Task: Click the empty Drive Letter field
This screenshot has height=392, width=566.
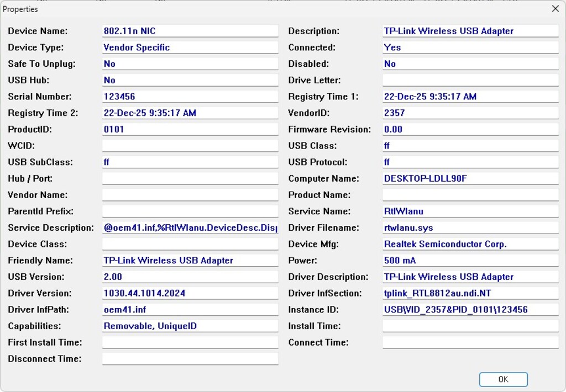Action: (x=470, y=80)
